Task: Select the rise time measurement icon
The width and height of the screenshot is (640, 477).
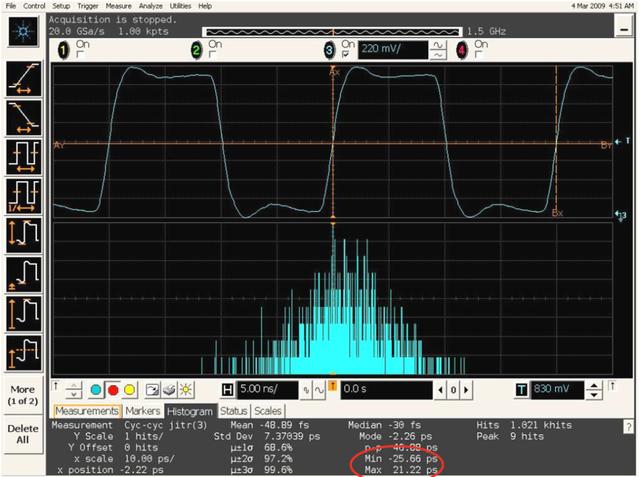Action: [22, 80]
